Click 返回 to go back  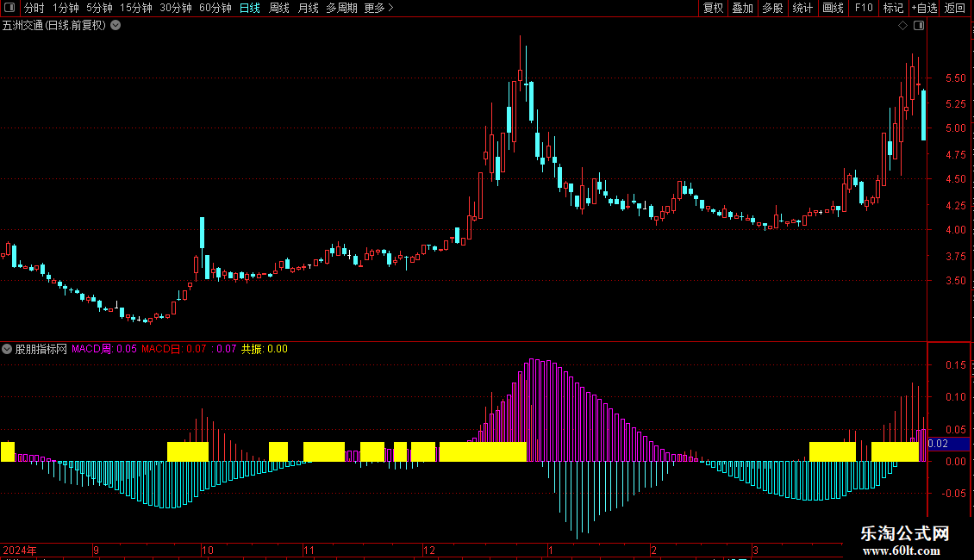click(x=955, y=8)
